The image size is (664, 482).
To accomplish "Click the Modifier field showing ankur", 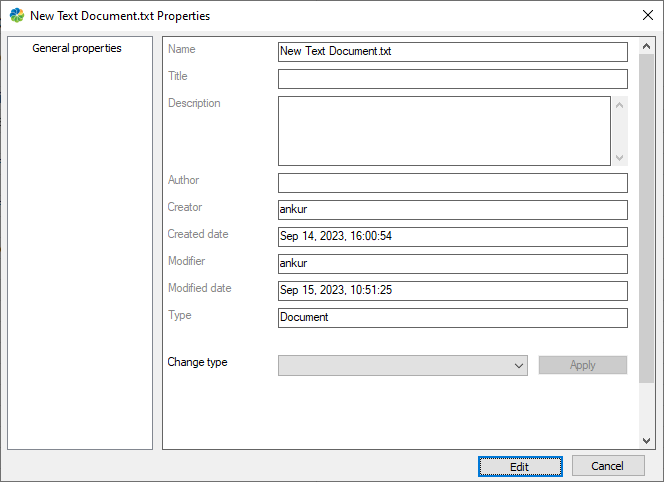I will click(452, 264).
